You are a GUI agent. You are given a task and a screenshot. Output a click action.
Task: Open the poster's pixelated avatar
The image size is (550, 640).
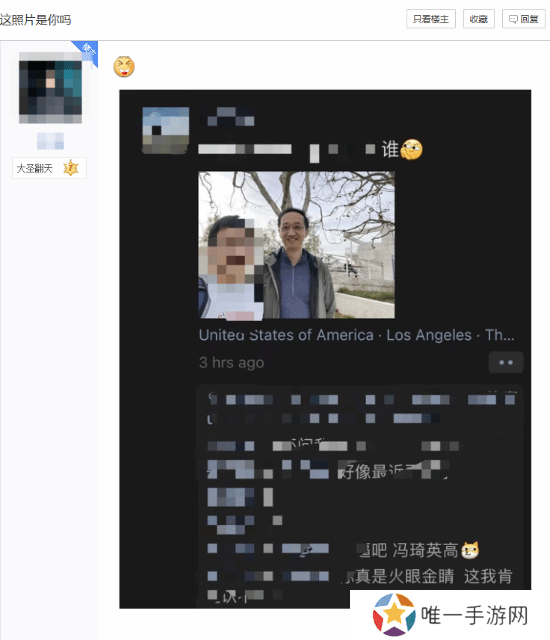50,88
